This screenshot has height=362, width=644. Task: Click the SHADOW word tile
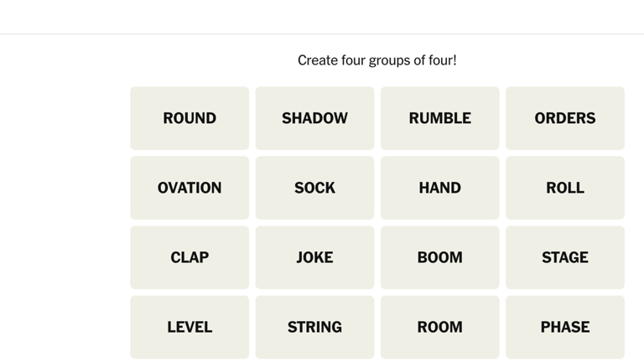[x=314, y=118]
